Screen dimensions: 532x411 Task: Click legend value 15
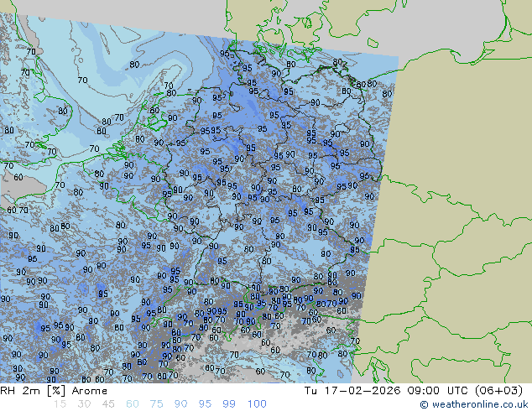(60, 404)
